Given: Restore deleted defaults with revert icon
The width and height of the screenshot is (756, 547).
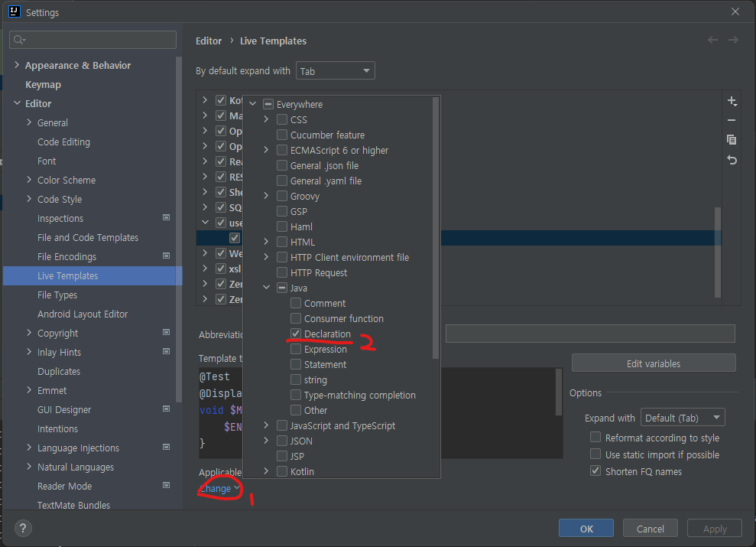Looking at the screenshot, I should pos(732,160).
